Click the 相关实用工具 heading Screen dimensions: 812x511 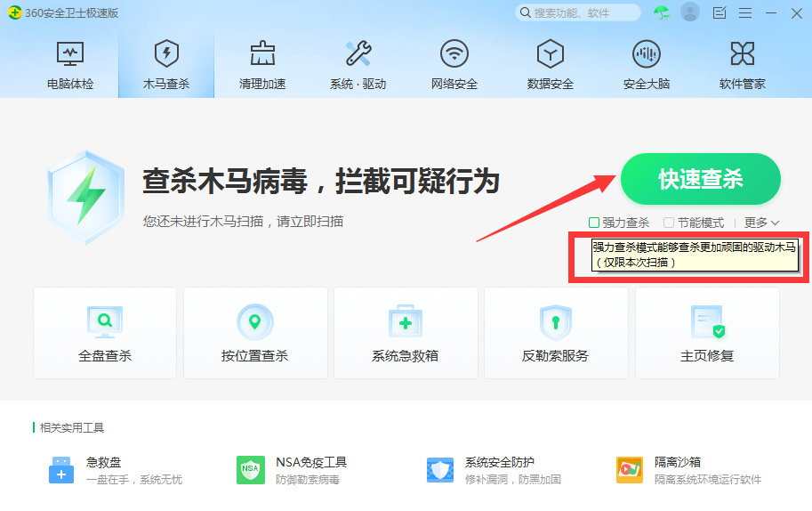tap(72, 427)
